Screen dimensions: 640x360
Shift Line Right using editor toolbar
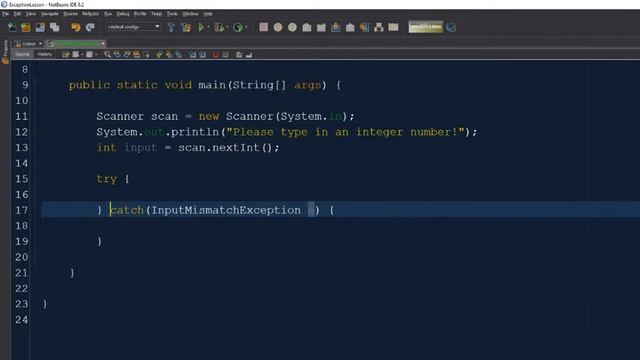tap(202, 54)
